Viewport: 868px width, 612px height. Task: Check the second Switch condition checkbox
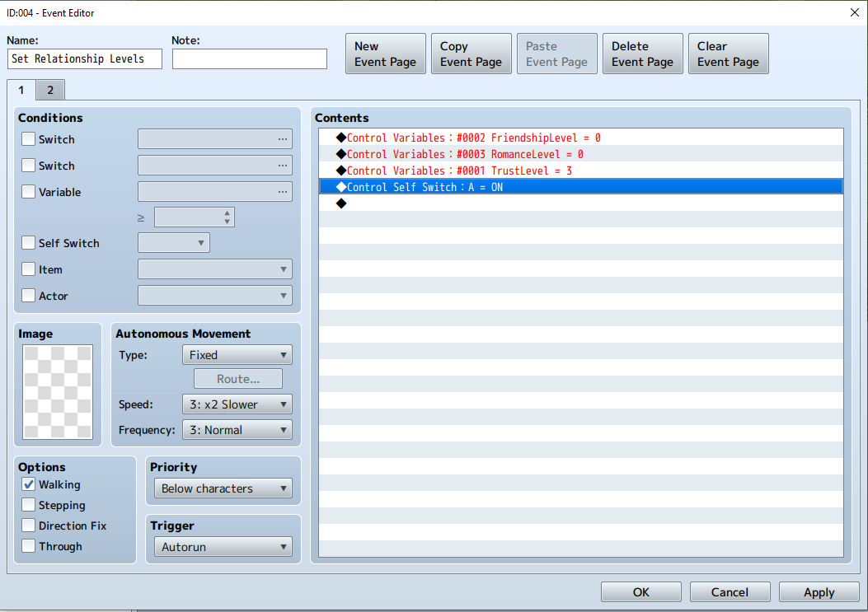28,165
